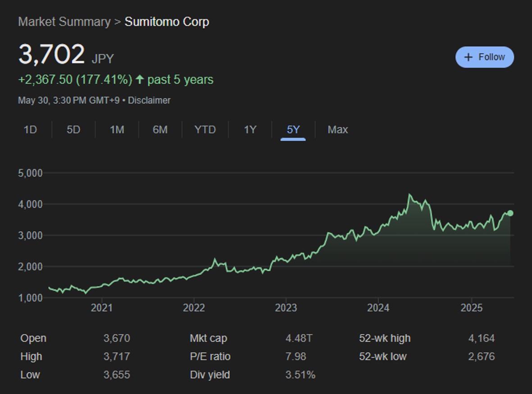Select the 5Y range tab

pos(293,130)
